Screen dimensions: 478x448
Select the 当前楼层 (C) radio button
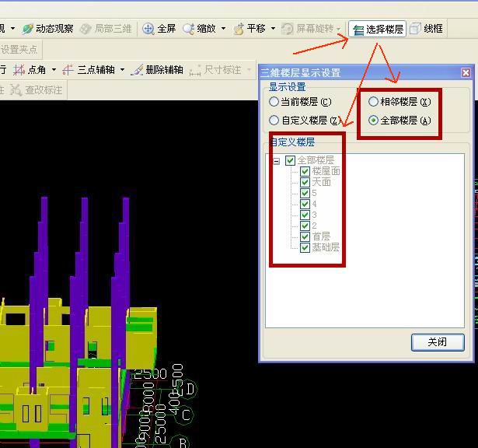click(274, 102)
